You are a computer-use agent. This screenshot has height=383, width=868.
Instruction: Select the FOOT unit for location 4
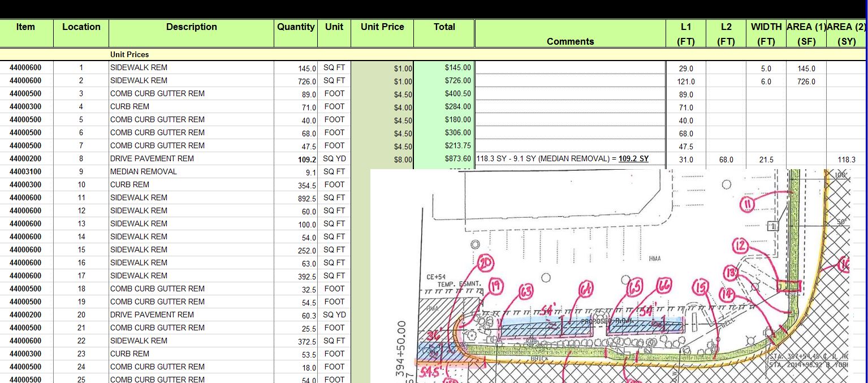pyautogui.click(x=334, y=106)
